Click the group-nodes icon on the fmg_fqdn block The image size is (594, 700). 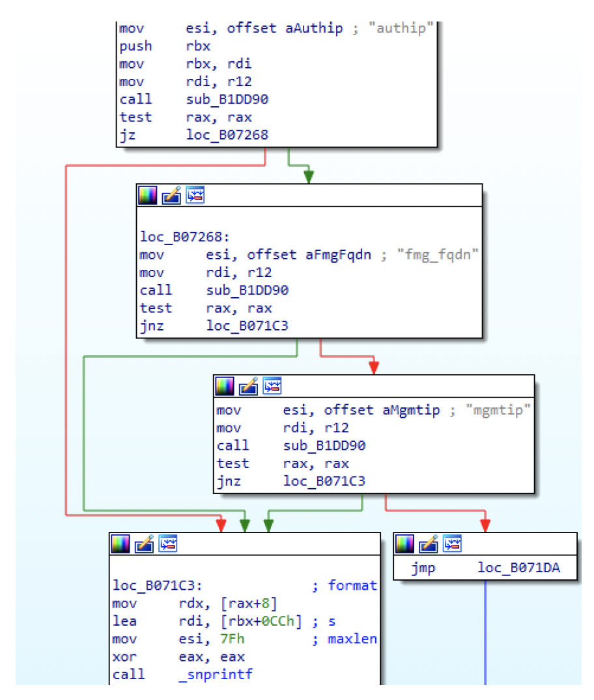tap(195, 196)
